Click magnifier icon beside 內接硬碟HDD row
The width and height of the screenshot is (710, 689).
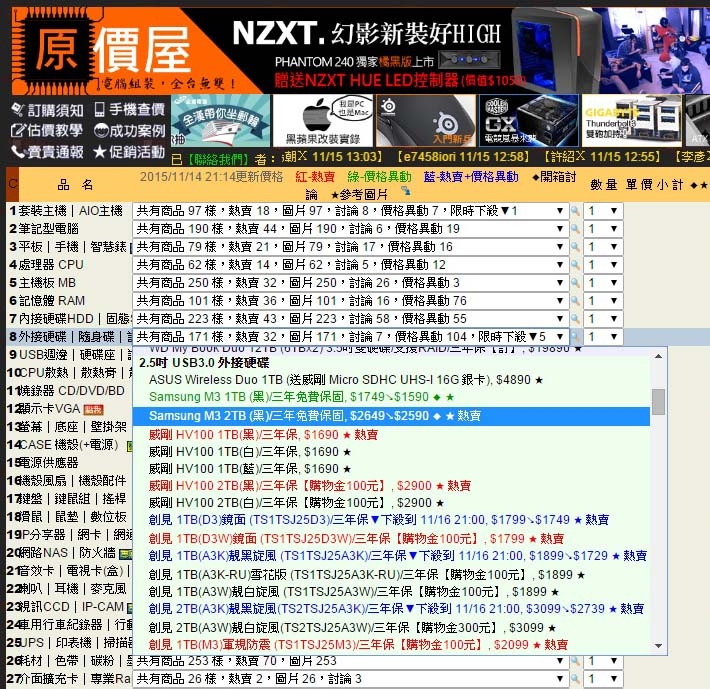[575, 319]
